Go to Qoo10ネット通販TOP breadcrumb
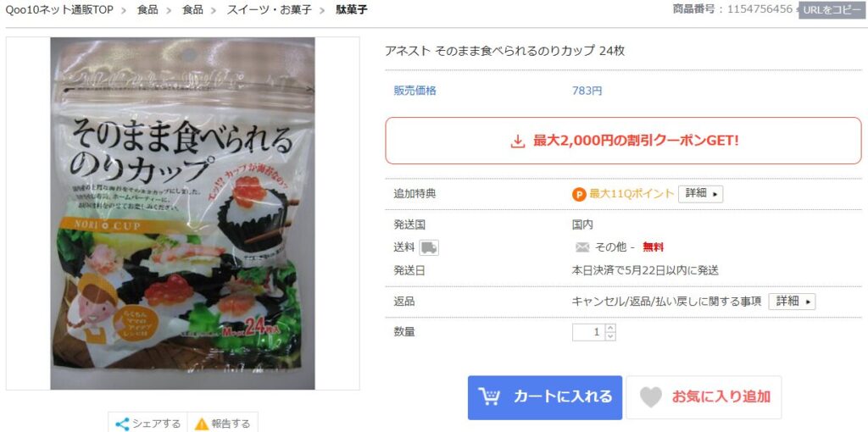This screenshot has width=868, height=432. click(59, 9)
